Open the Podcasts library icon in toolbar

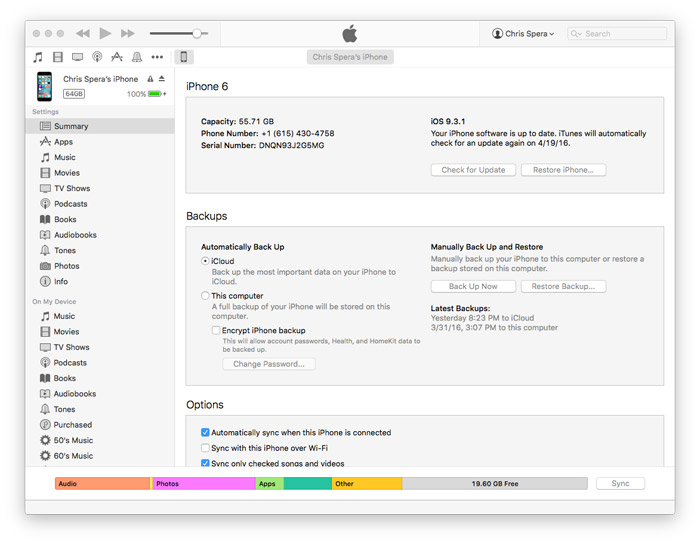pyautogui.click(x=97, y=57)
